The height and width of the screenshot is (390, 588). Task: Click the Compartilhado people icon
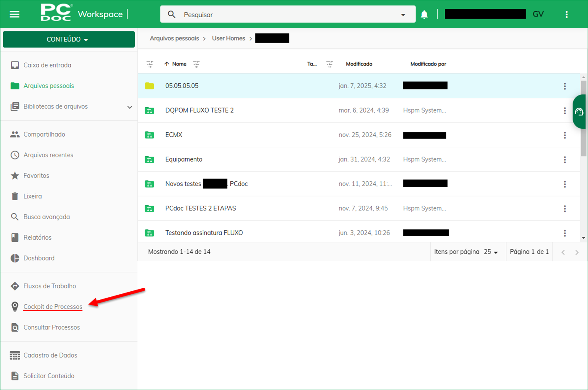point(15,134)
